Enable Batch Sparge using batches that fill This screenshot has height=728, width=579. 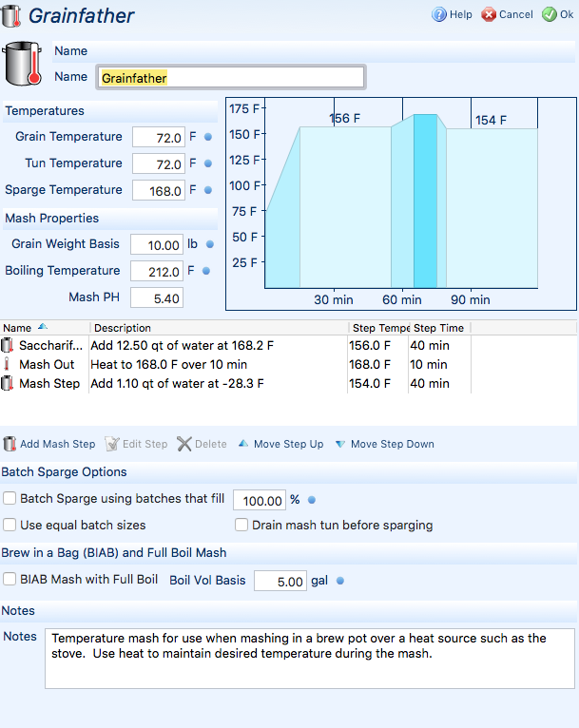tap(10, 499)
